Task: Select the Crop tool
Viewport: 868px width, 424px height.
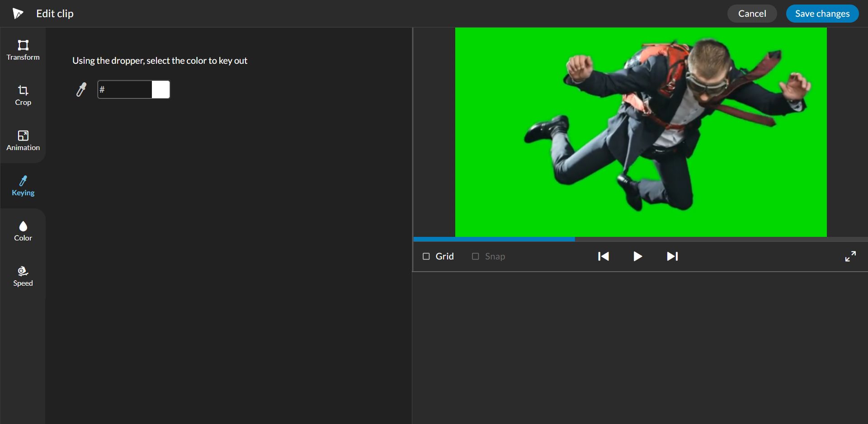Action: click(x=23, y=95)
